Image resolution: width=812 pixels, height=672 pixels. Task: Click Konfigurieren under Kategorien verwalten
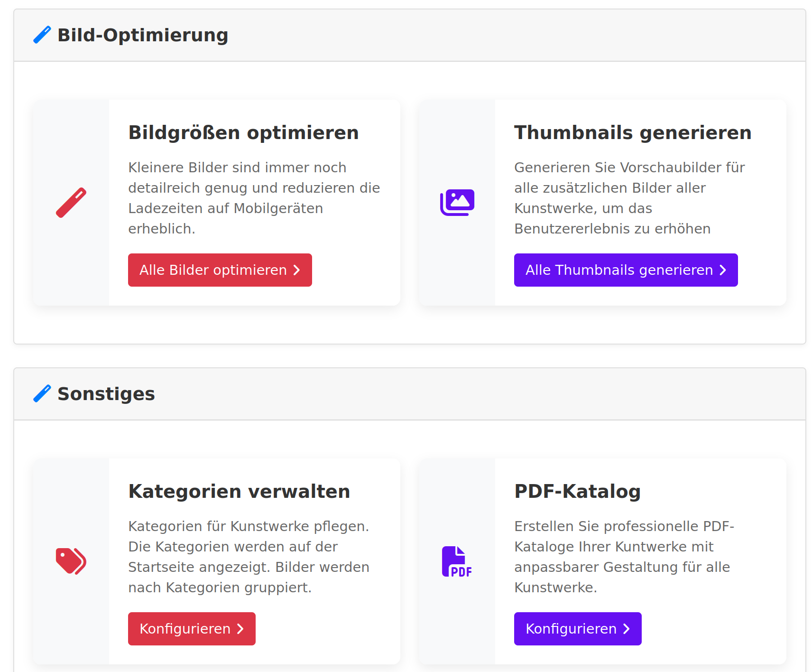pyautogui.click(x=192, y=629)
